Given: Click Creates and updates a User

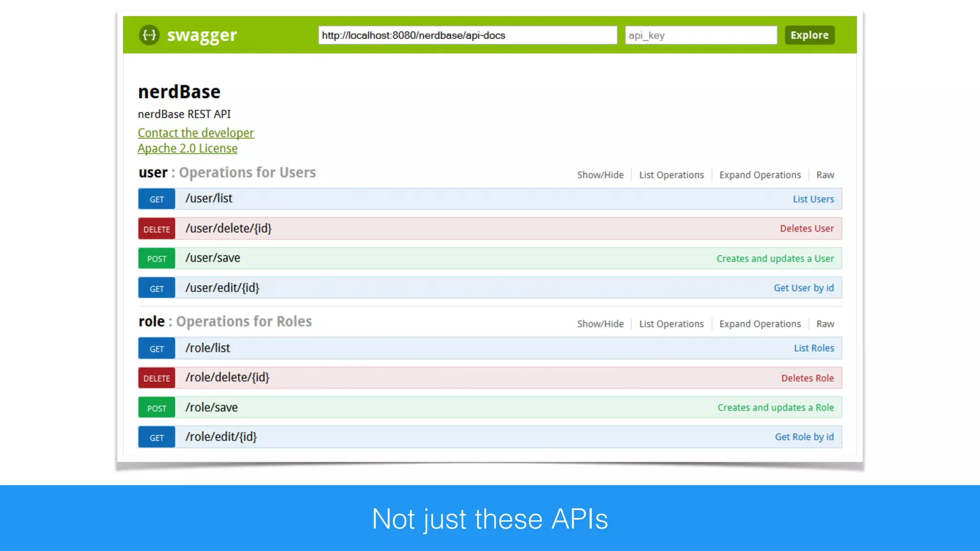Looking at the screenshot, I should click(775, 258).
